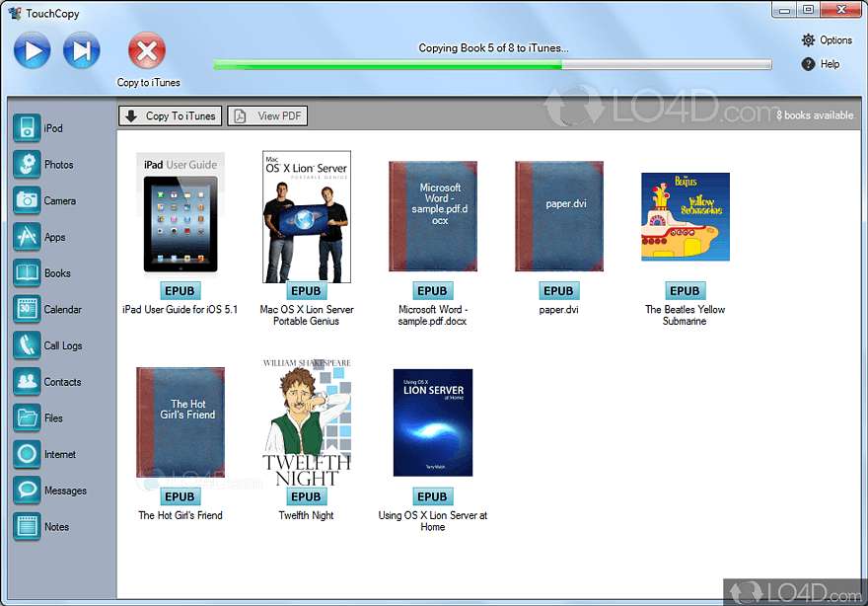Open the Notes section icon

tap(27, 526)
